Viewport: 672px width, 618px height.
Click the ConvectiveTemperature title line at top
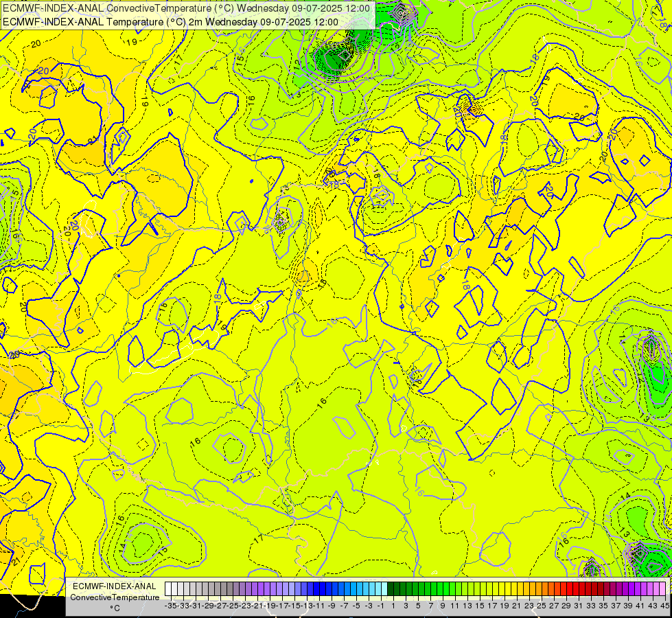[x=187, y=8]
